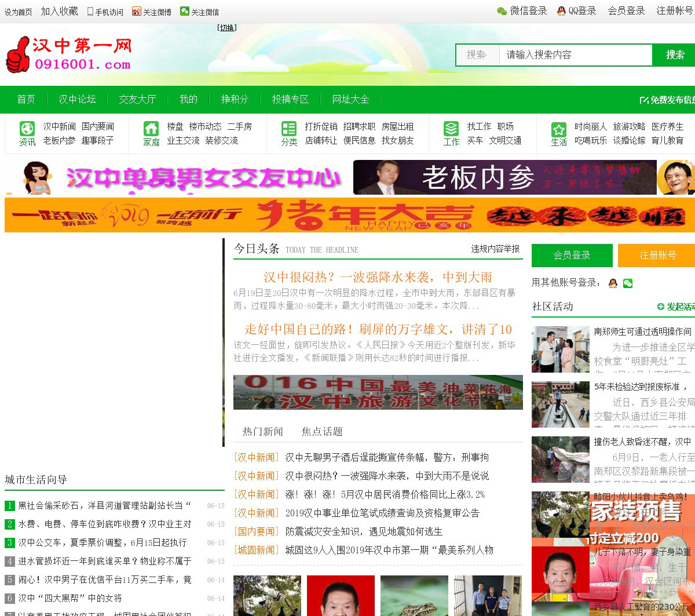The height and width of the screenshot is (616, 695).
Task: Click the green 会员登录 button
Action: pos(572,255)
